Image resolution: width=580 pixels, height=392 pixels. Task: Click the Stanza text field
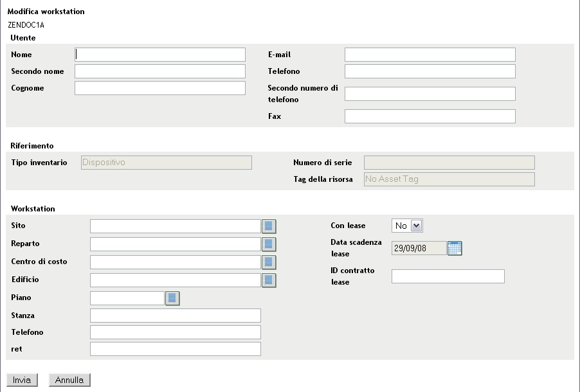[176, 315]
